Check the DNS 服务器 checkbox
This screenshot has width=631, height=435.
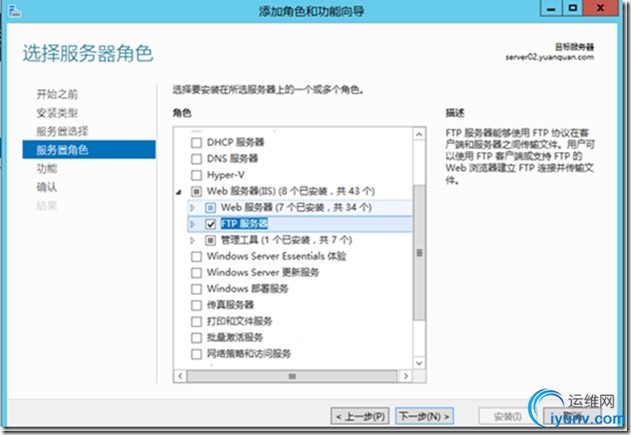pos(196,159)
